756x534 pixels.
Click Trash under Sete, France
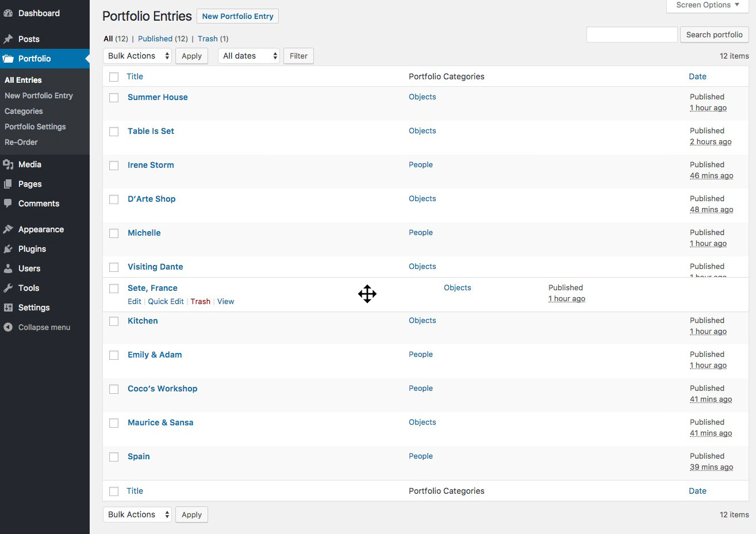pyautogui.click(x=200, y=301)
